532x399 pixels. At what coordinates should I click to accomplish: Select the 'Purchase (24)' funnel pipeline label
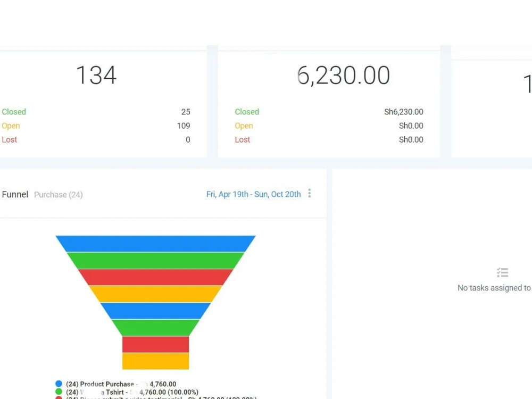[59, 195]
